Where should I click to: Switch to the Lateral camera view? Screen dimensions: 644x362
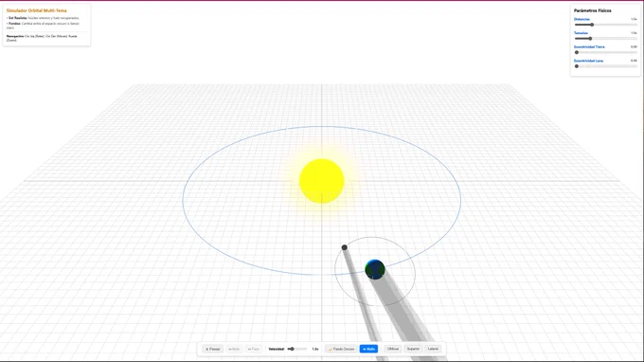pyautogui.click(x=433, y=349)
